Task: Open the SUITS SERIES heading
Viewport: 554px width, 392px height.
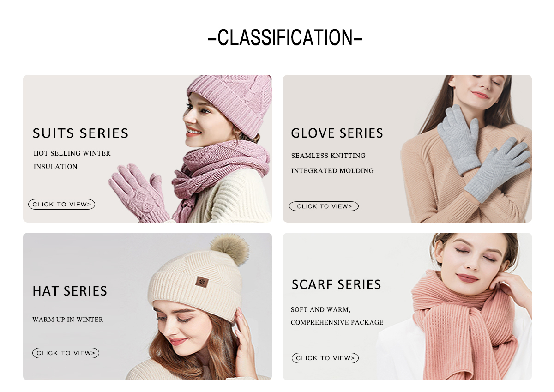Action: [x=80, y=133]
